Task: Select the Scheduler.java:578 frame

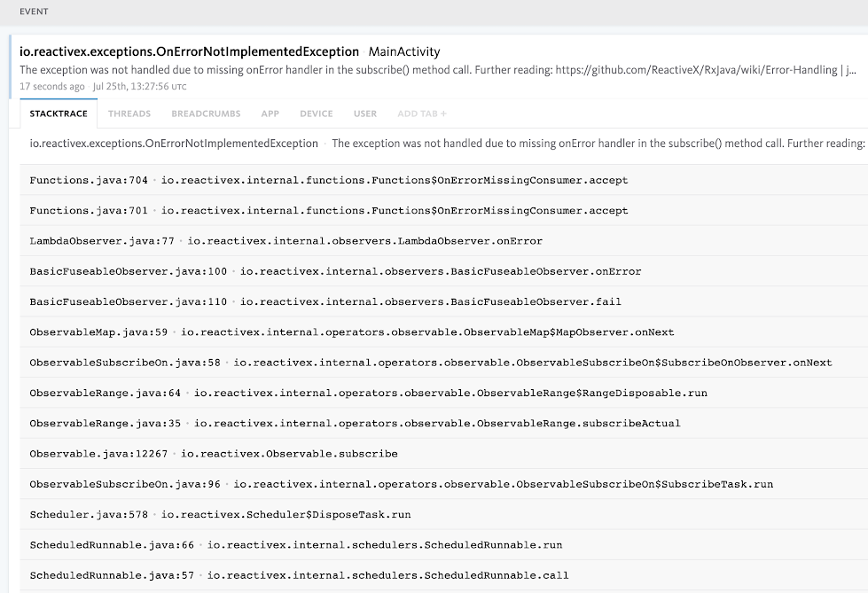Action: click(444, 514)
